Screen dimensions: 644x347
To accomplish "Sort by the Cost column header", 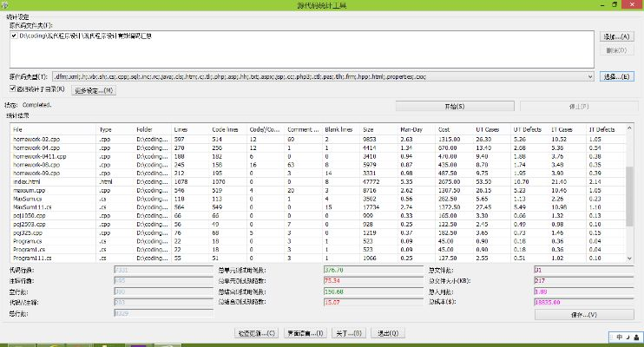I will 454,129.
